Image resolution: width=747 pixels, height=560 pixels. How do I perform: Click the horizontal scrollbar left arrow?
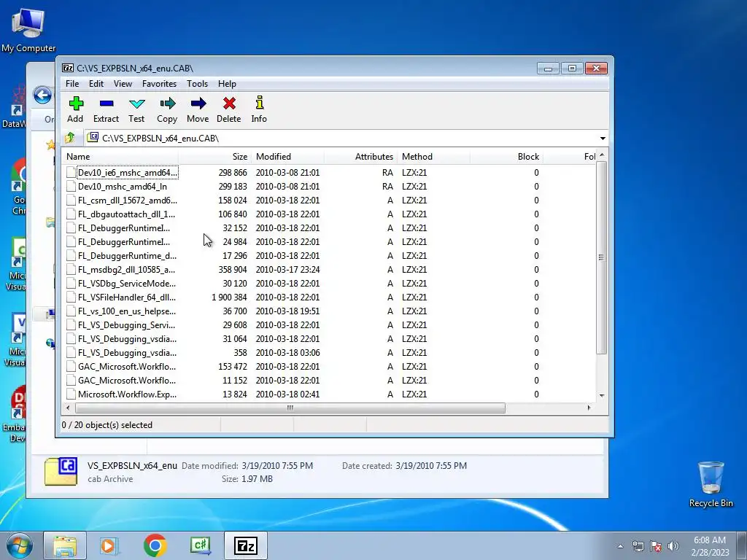pyautogui.click(x=68, y=408)
